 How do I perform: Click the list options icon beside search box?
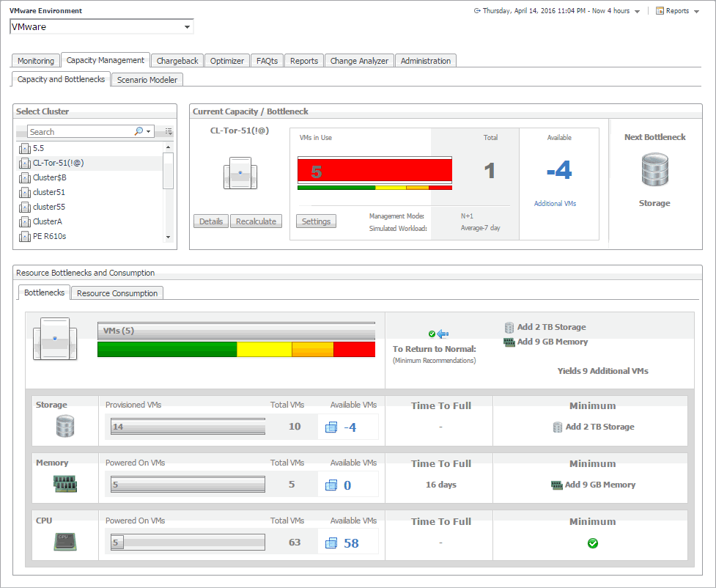pyautogui.click(x=169, y=132)
